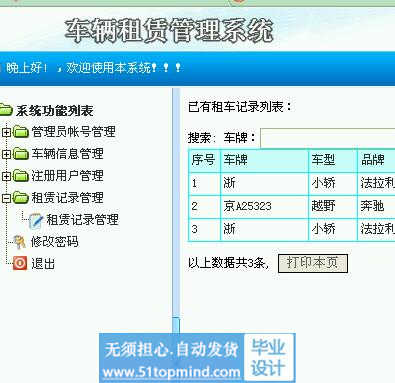Click the red power icon beside 退出
The image size is (395, 383).
(x=20, y=263)
